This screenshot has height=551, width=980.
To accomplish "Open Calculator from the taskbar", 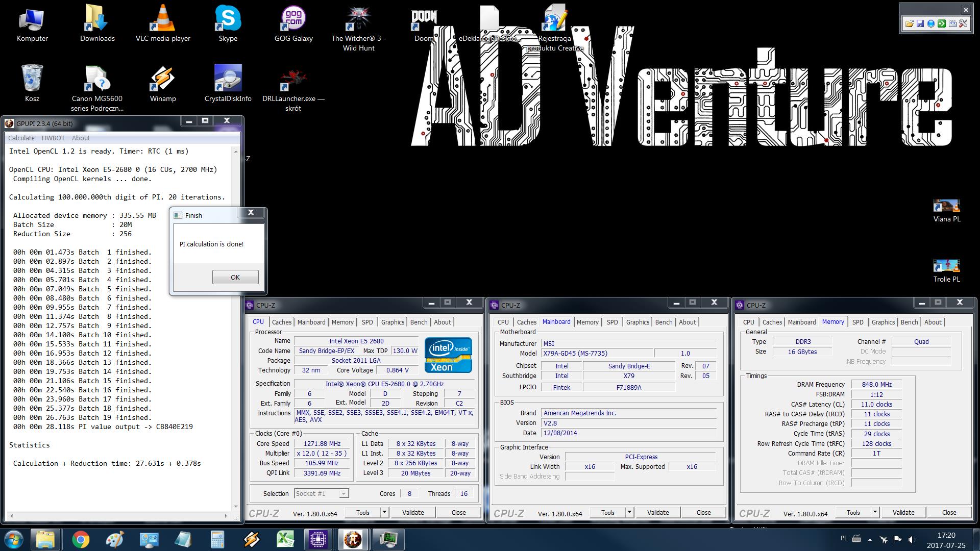I will (x=217, y=539).
